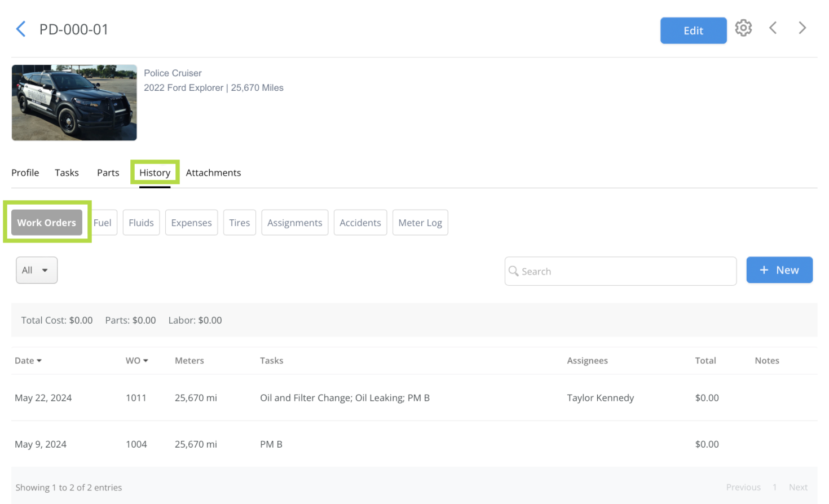Open the settings gear icon
This screenshot has height=504, width=829.
pyautogui.click(x=743, y=28)
